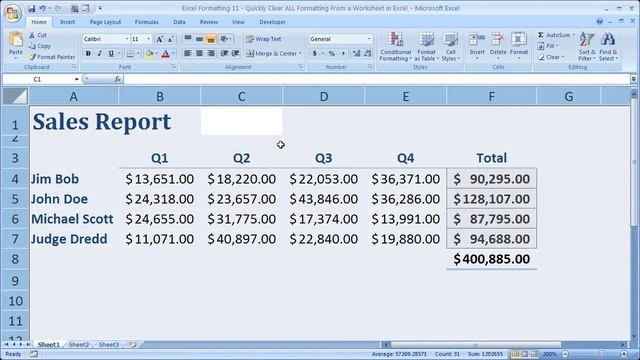Image resolution: width=640 pixels, height=360 pixels.
Task: Open Clear dropdown in Editing group
Action: pos(551,57)
